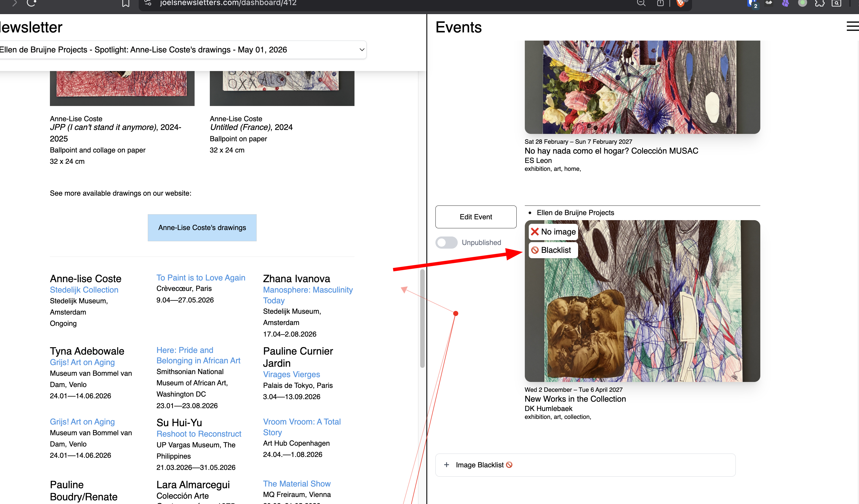Image resolution: width=859 pixels, height=504 pixels.
Task: Click the 'Wed 2 December – Tue 6 April 2027' date
Action: (574, 390)
